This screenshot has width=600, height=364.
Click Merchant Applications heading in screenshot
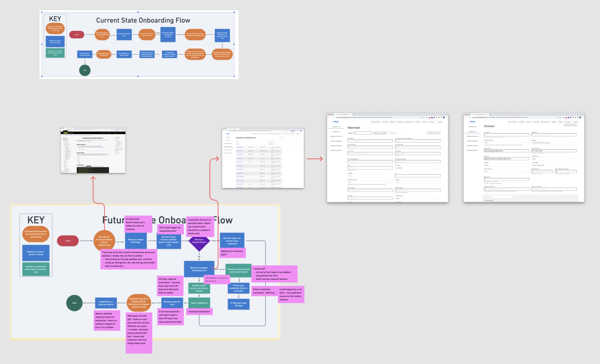pyautogui.click(x=246, y=138)
